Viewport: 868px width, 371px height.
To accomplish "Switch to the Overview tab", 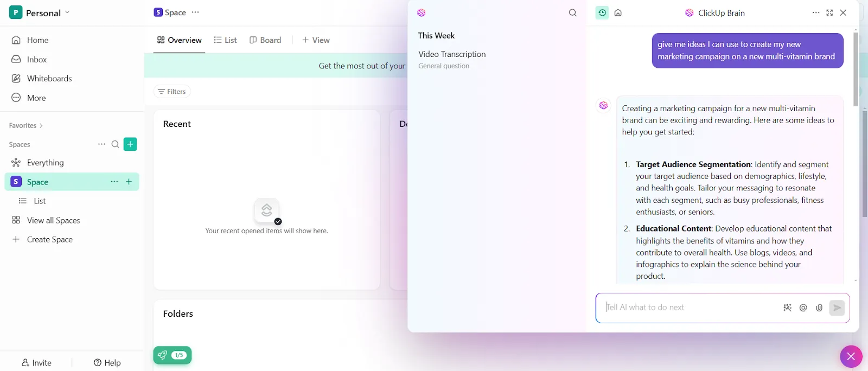I will point(179,40).
